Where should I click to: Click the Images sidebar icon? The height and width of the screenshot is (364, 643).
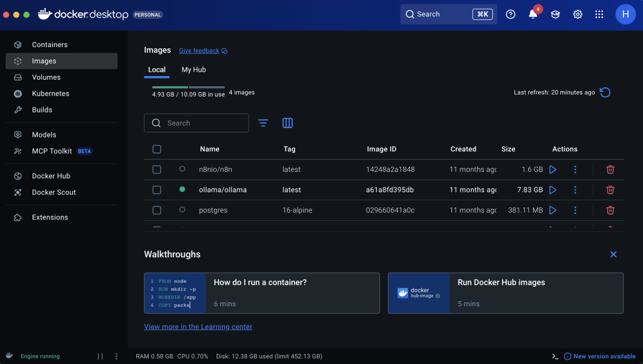(18, 61)
